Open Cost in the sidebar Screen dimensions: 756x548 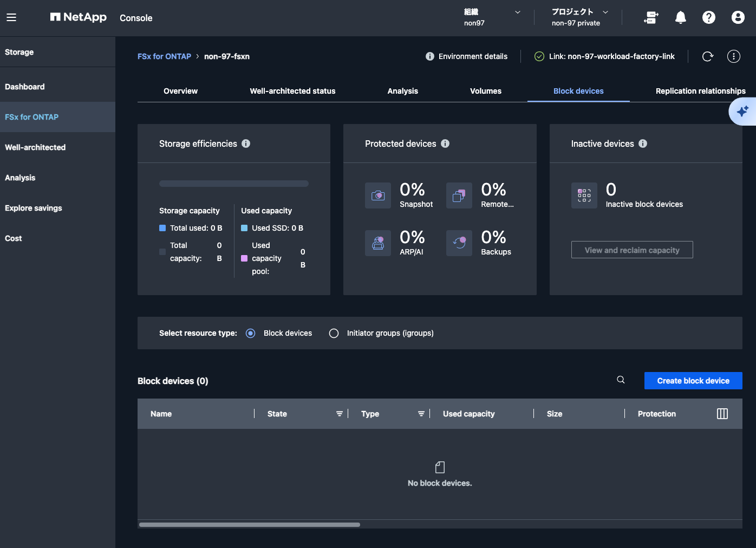pyautogui.click(x=57, y=238)
